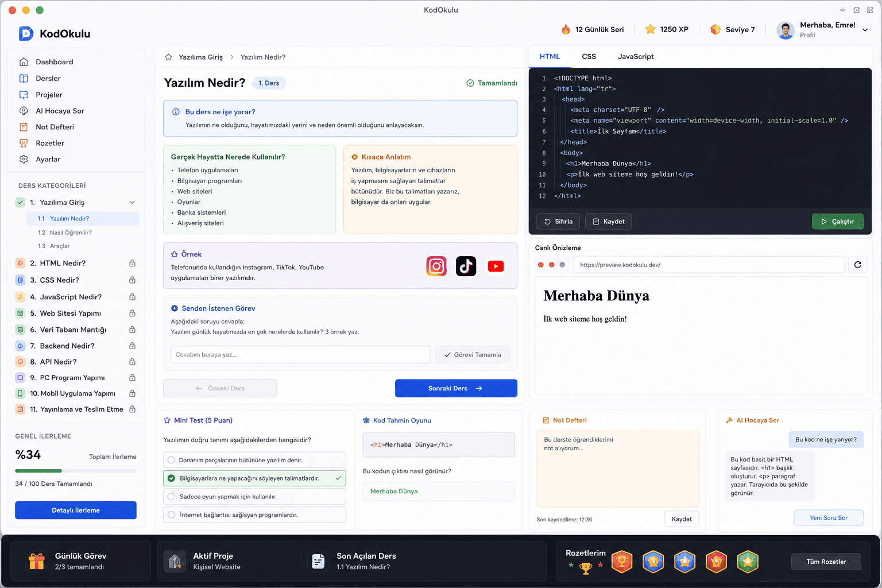Click the lock icon on HTML Nedir?
The width and height of the screenshot is (882, 588).
tap(132, 263)
